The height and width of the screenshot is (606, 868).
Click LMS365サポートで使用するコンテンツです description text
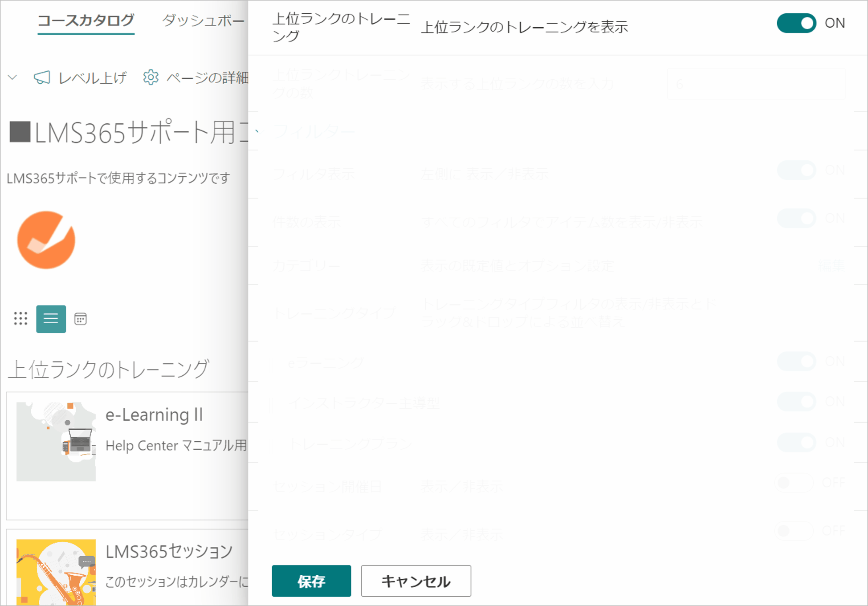pyautogui.click(x=118, y=178)
